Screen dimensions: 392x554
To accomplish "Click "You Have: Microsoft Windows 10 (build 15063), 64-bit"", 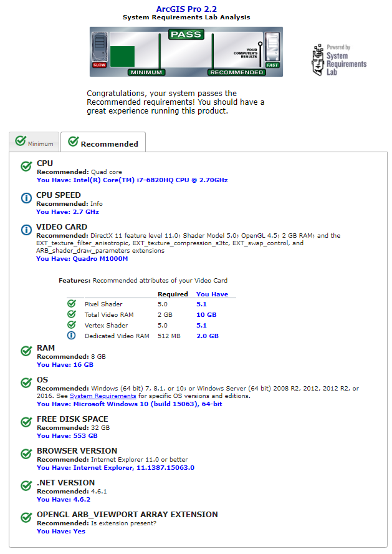I will click(130, 404).
